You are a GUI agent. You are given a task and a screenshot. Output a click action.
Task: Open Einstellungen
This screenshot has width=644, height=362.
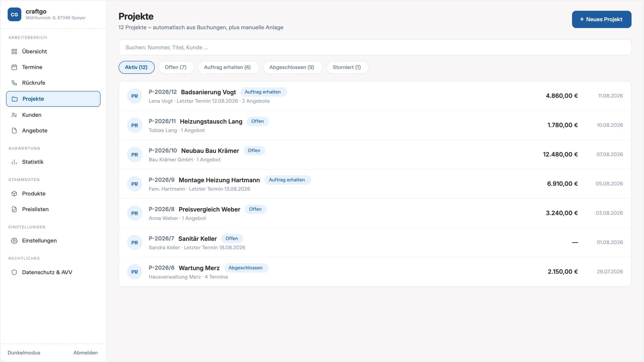coord(53,241)
